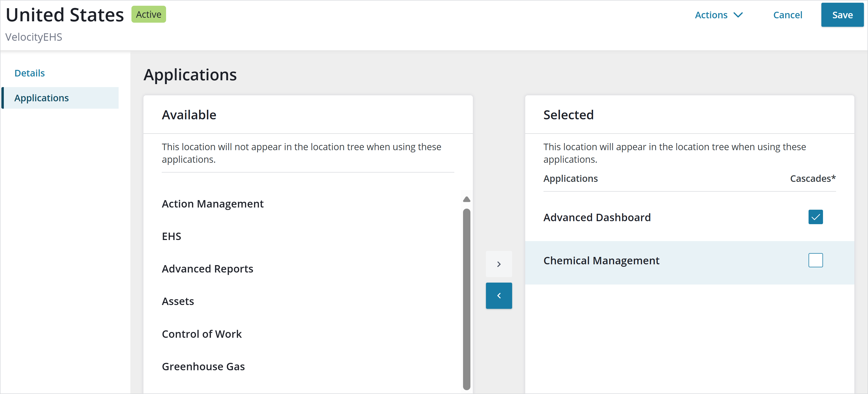Select EHS from Available applications
Image resolution: width=868 pixels, height=394 pixels.
pos(172,236)
